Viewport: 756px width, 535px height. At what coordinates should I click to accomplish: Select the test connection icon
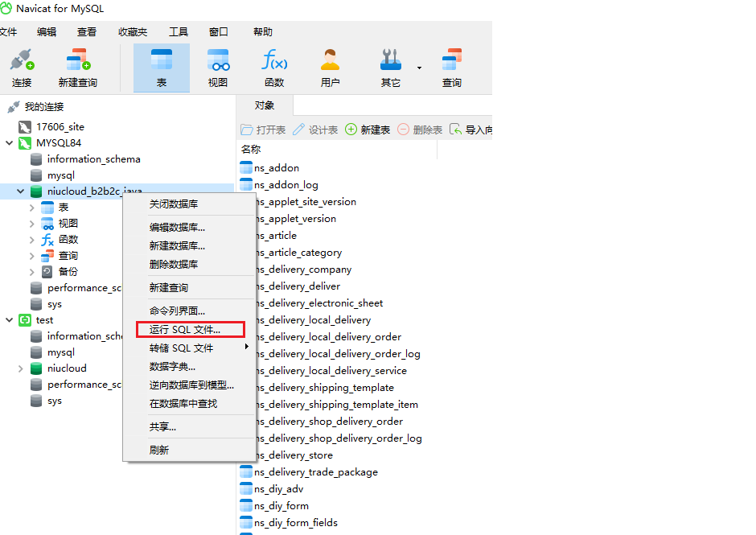pyautogui.click(x=25, y=320)
